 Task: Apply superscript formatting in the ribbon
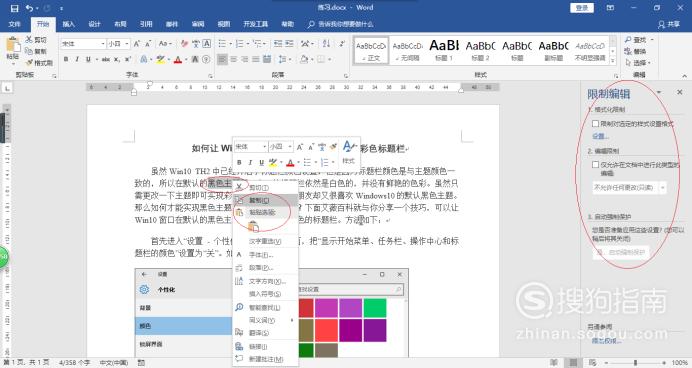coord(128,59)
